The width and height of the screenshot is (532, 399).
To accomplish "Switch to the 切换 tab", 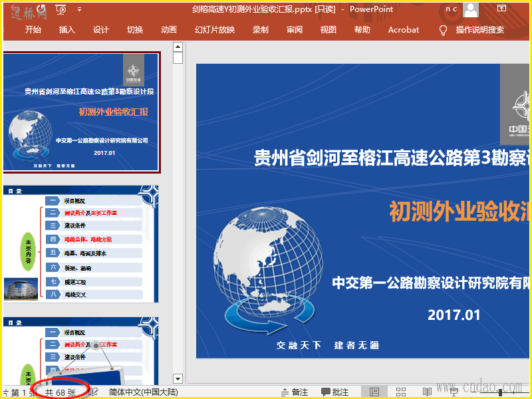I will [135, 29].
